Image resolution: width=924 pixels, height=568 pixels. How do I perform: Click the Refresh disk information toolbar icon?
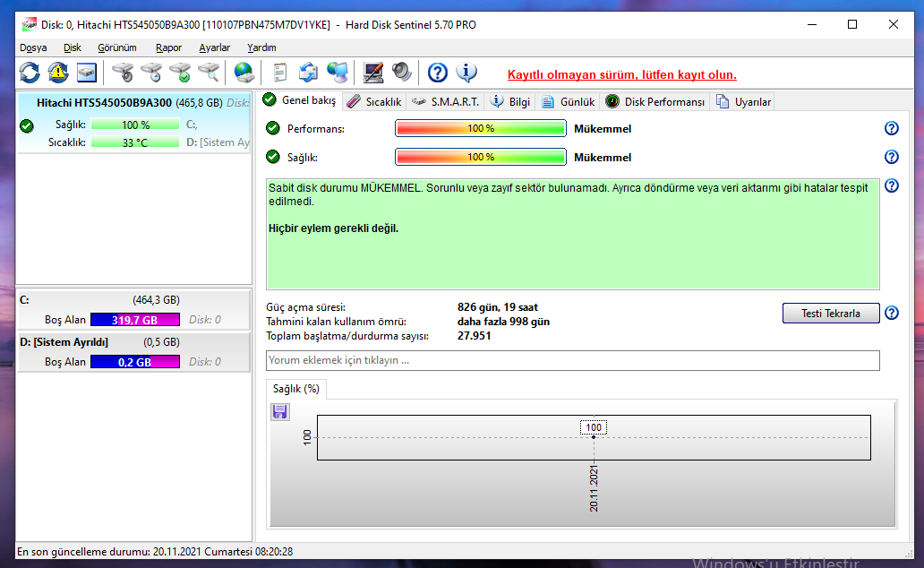click(30, 73)
